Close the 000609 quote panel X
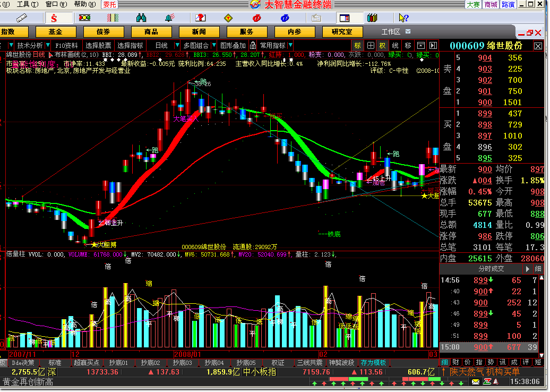550x392 pixels. [x=538, y=46]
